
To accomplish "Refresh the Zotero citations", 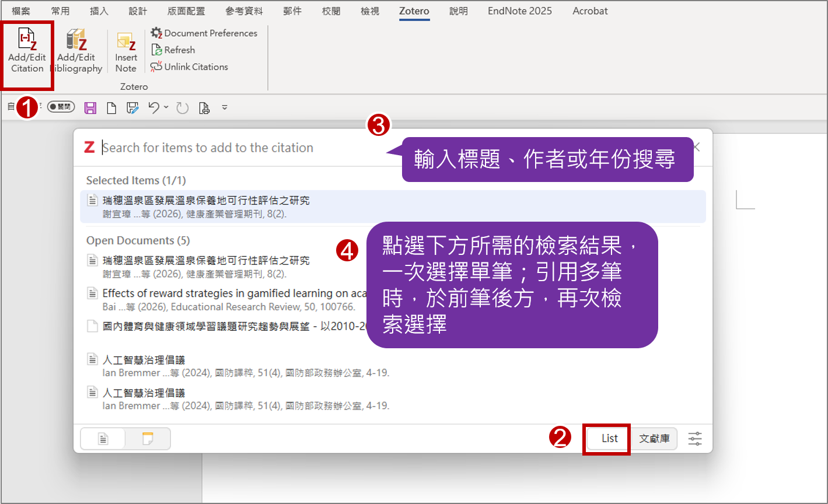I will pyautogui.click(x=173, y=50).
